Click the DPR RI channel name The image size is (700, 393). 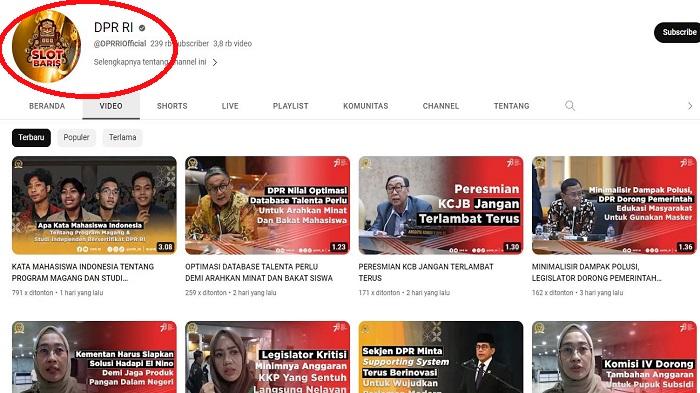pos(113,28)
